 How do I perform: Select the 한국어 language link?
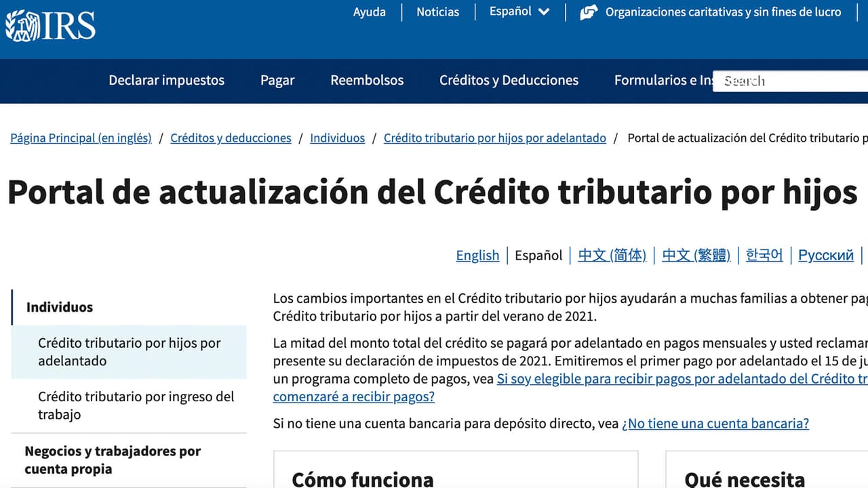764,256
